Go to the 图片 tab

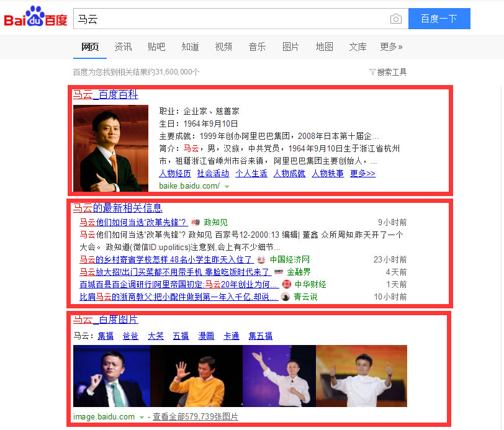[x=290, y=47]
